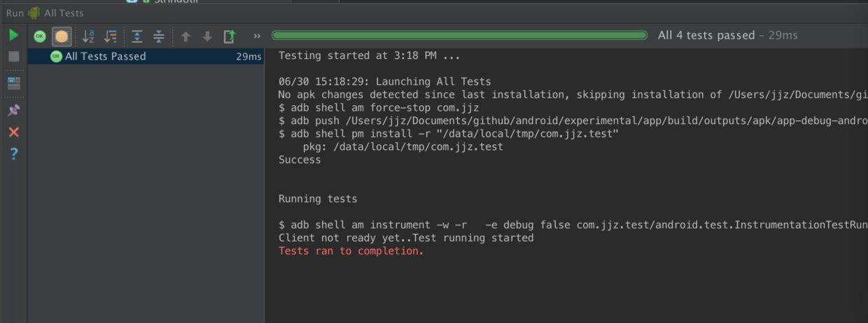The height and width of the screenshot is (323, 868).
Task: Expand all test nodes
Action: point(137,36)
